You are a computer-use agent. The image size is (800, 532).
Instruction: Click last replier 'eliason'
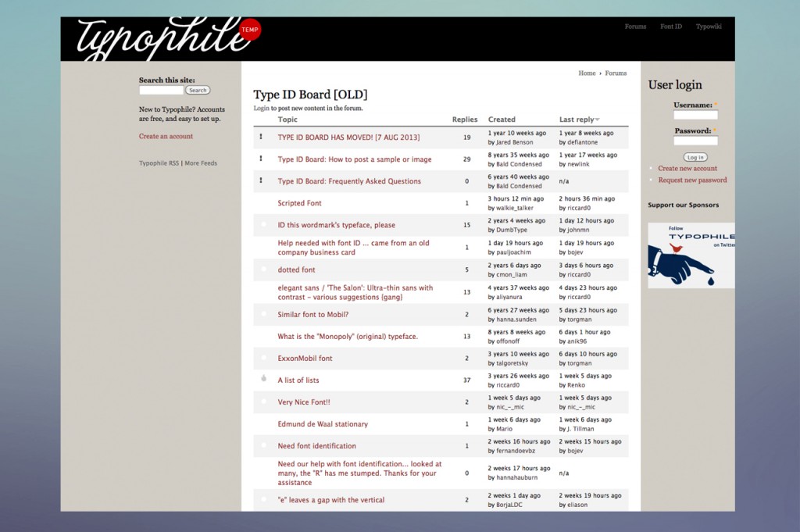(x=577, y=505)
